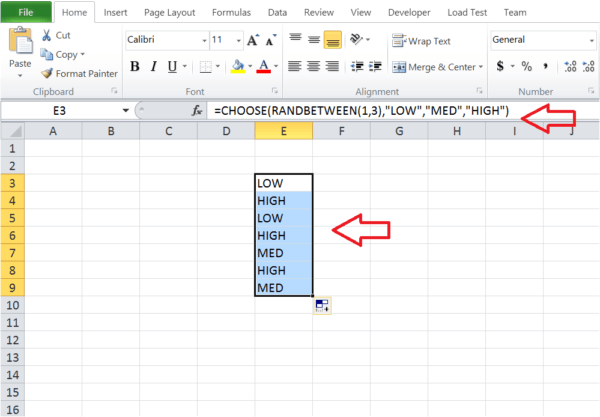Click cell E7 containing MED

point(284,253)
